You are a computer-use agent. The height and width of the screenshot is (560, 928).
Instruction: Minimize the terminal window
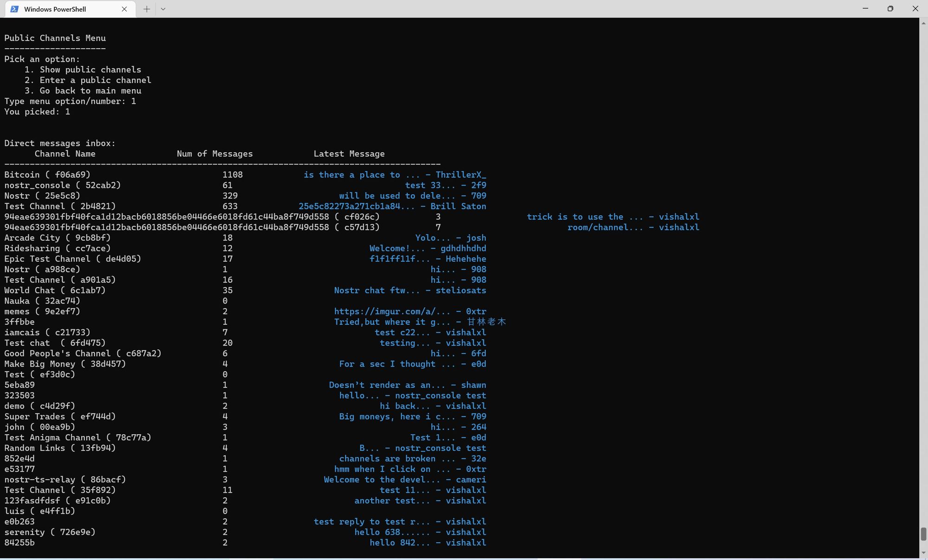point(865,9)
